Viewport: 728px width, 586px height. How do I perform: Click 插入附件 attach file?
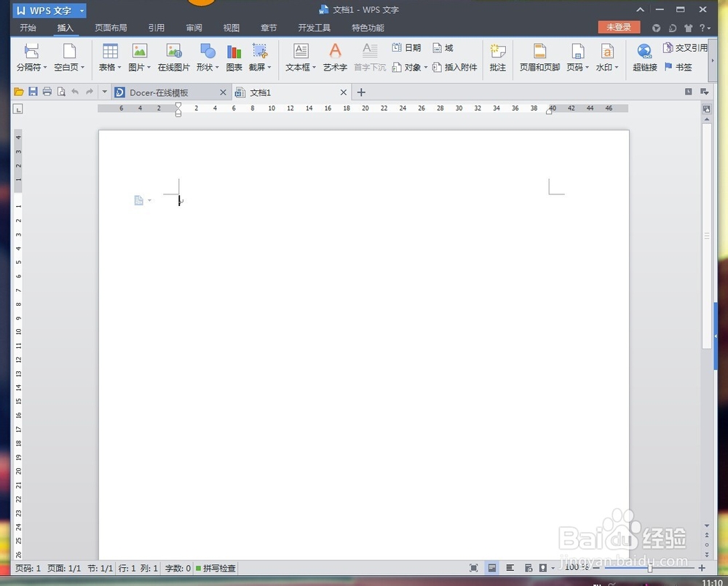click(454, 67)
